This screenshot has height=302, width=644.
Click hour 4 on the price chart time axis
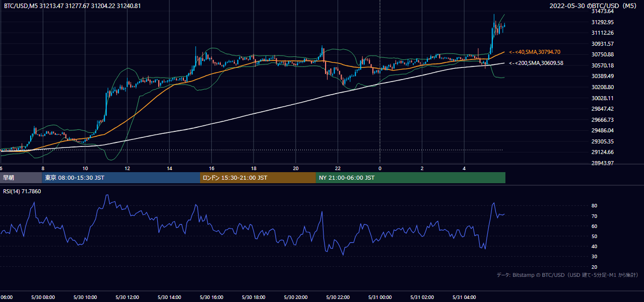[464, 169]
